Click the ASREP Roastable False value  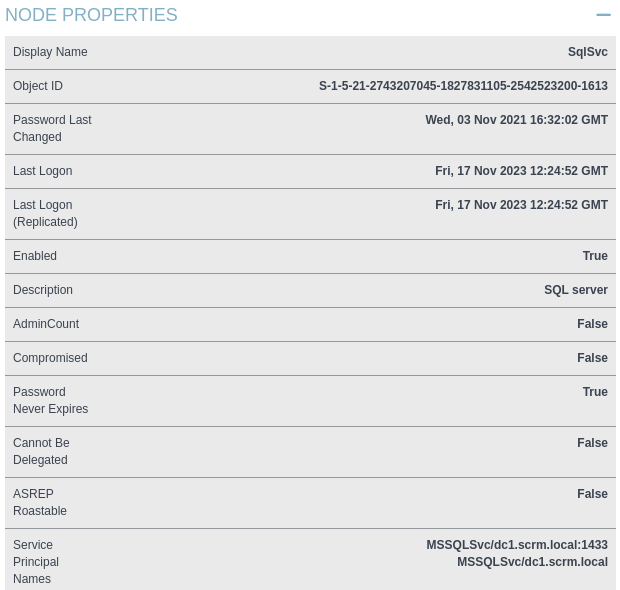592,494
